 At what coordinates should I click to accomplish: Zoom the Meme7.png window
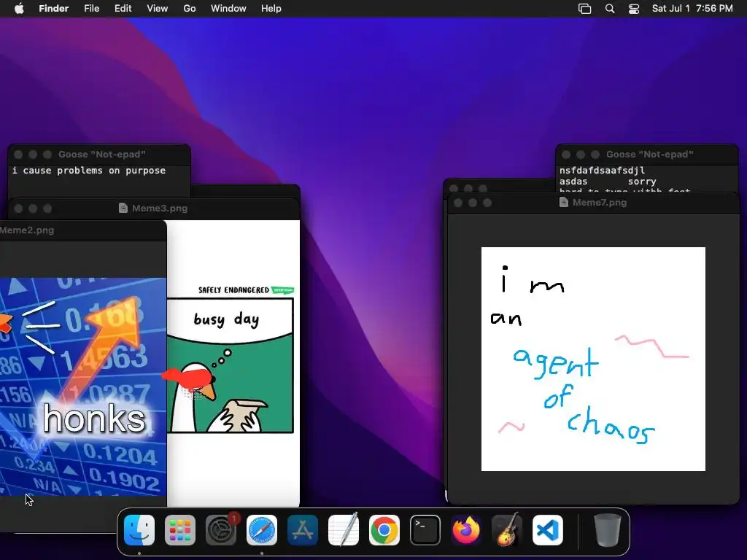pyautogui.click(x=487, y=203)
